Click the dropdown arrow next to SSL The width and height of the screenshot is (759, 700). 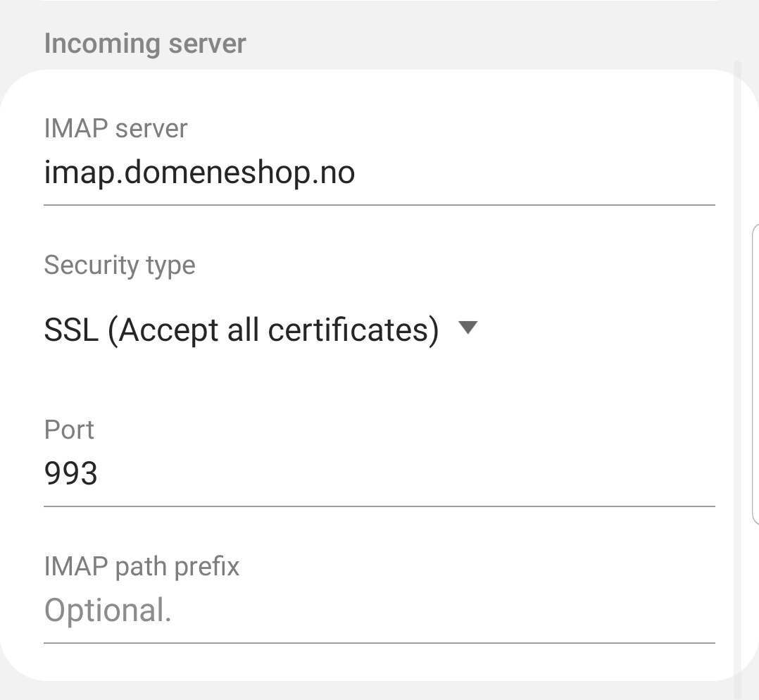tap(468, 327)
